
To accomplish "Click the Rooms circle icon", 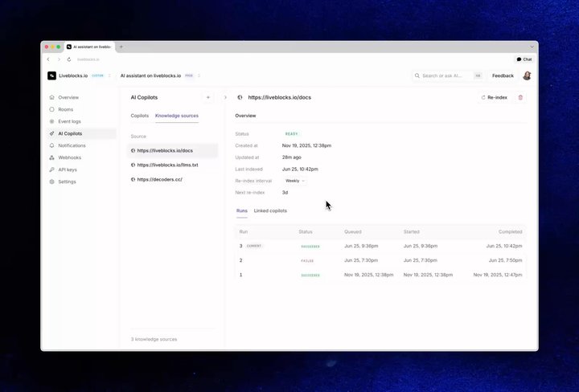I will click(51, 109).
